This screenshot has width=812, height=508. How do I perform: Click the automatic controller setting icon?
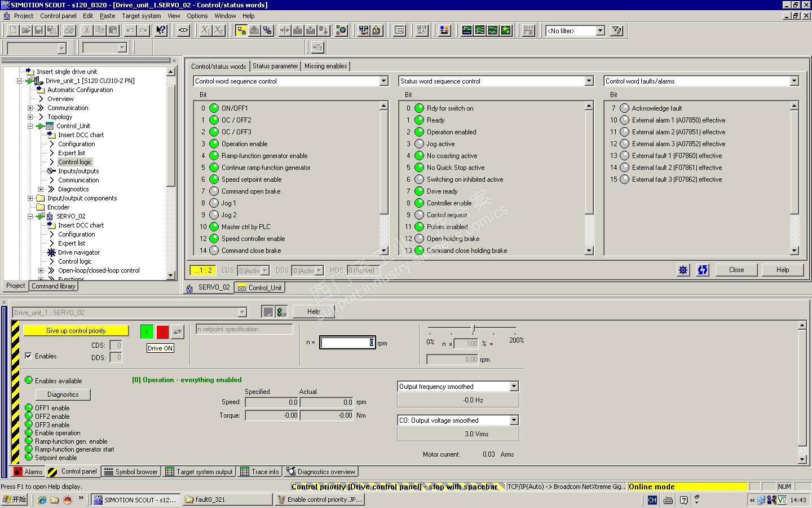coord(506,30)
